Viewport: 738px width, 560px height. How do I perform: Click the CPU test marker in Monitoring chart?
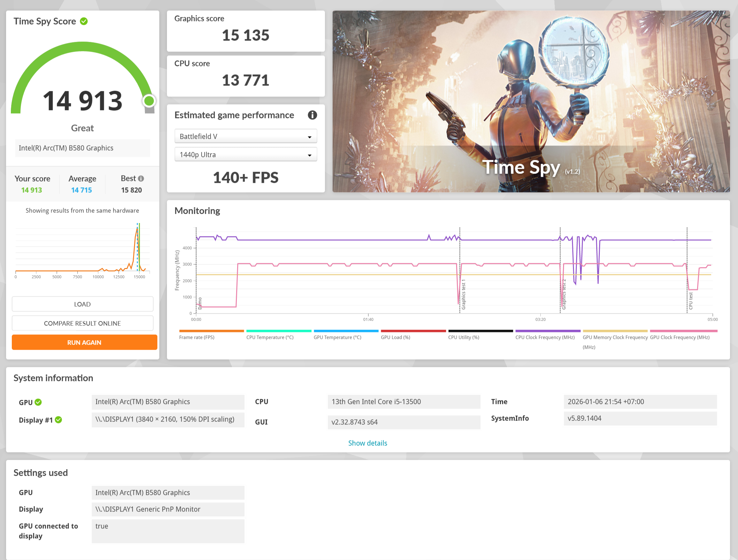tap(691, 300)
